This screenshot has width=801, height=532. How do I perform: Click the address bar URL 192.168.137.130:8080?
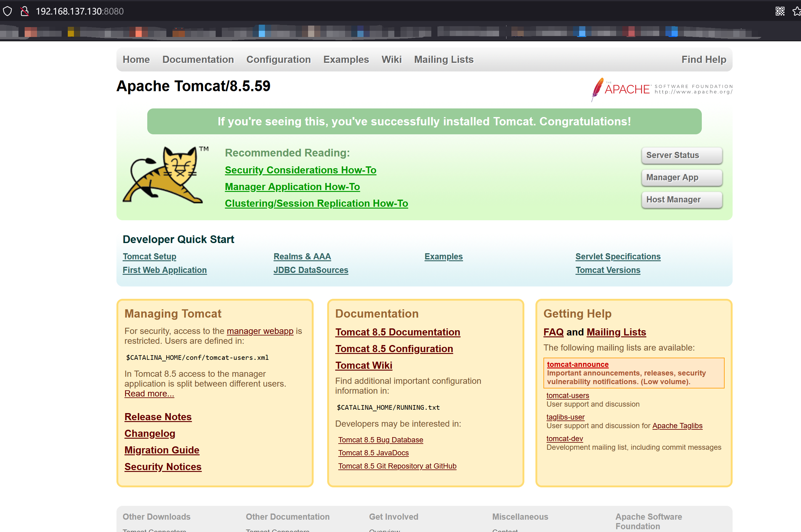pos(80,11)
